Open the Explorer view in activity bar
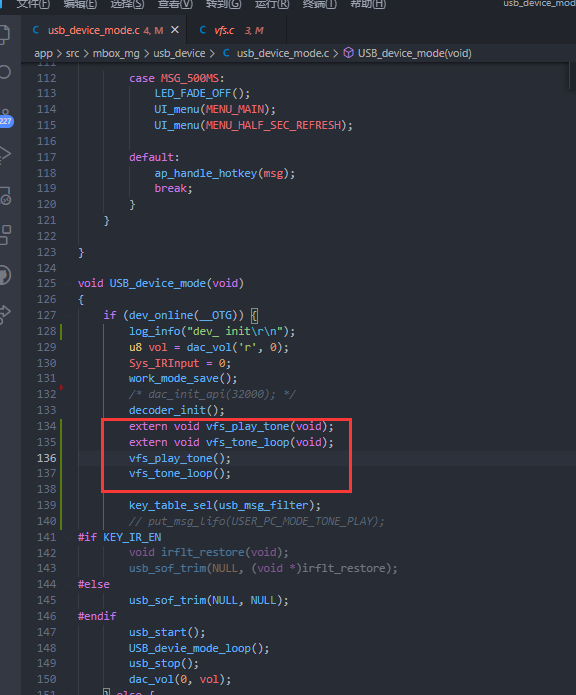 point(4,35)
